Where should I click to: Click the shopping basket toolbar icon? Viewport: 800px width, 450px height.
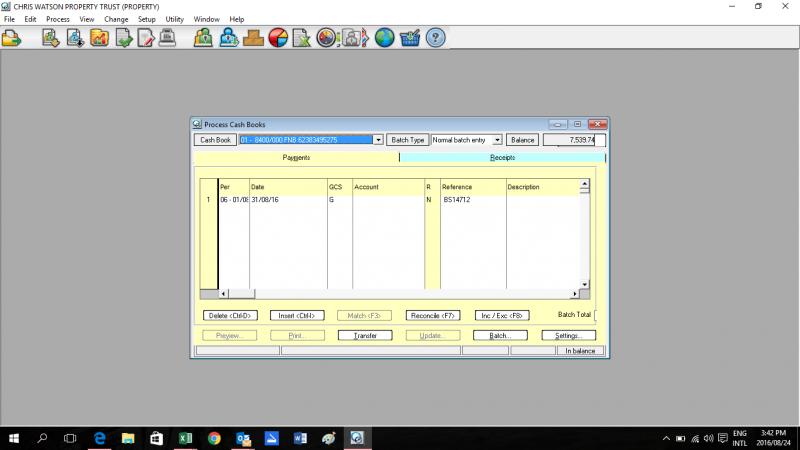[x=409, y=39]
